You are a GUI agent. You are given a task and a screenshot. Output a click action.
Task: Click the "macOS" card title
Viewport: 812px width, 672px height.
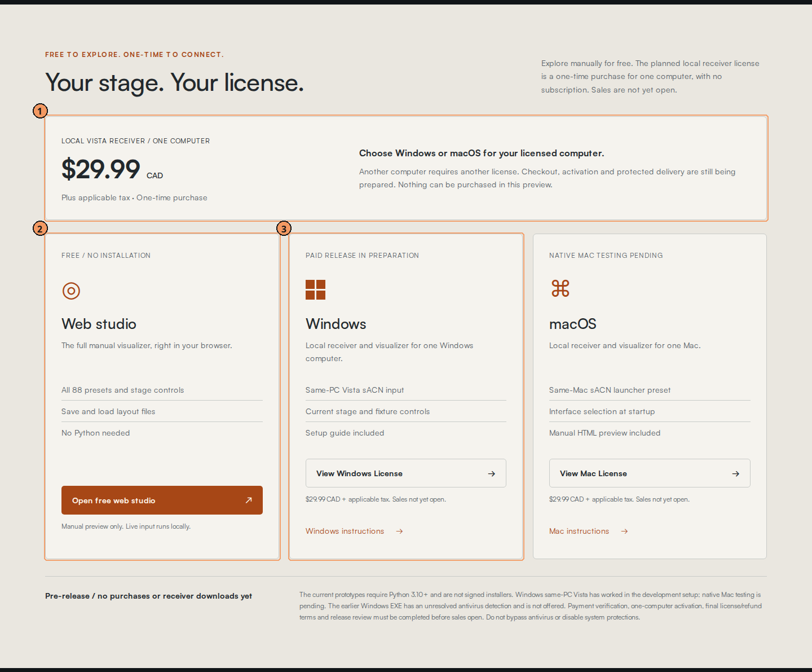pyautogui.click(x=573, y=324)
